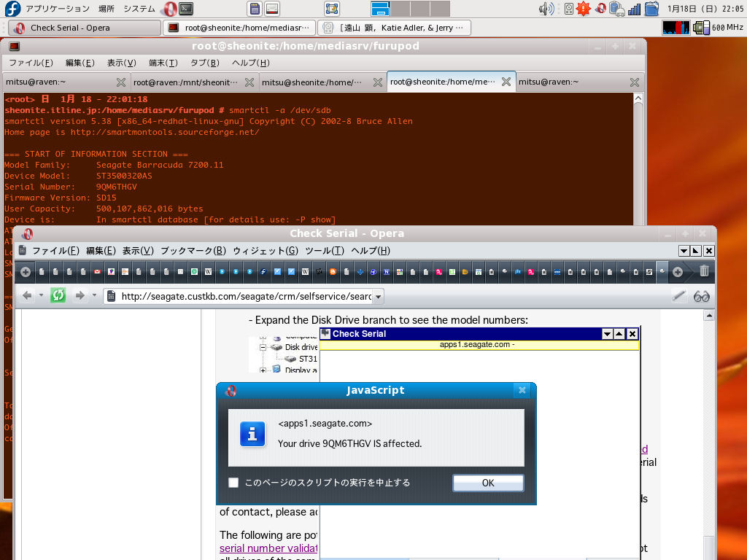Collapse the Disk drive tree branch
Screen dimensions: 747x560
[264, 348]
